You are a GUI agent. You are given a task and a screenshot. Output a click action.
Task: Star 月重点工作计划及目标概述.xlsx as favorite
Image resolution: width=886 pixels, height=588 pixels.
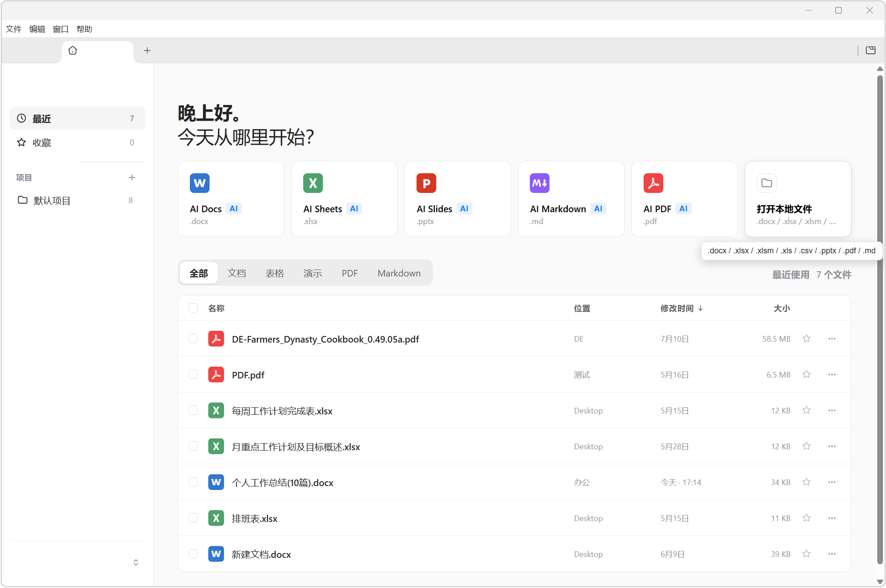(x=806, y=446)
